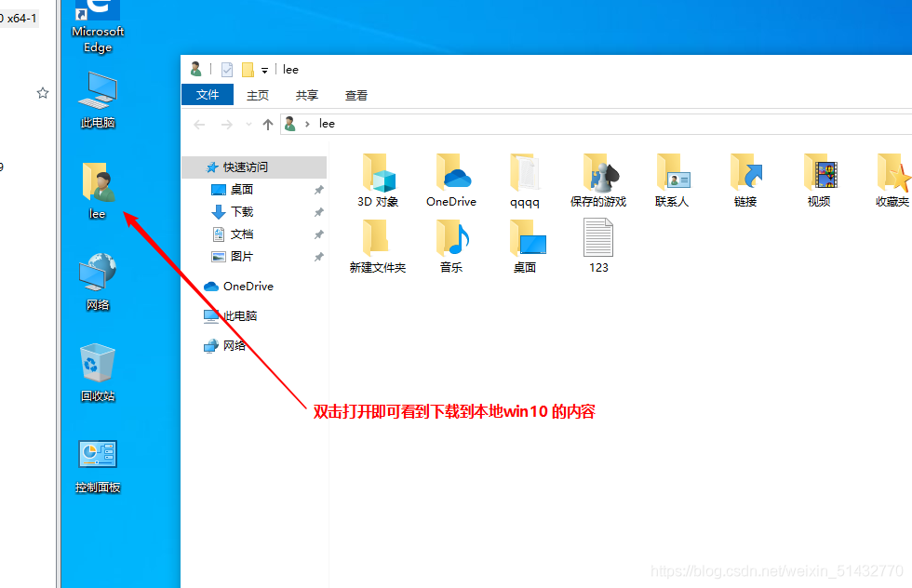This screenshot has width=912, height=588.
Task: Select the 此电脑 desktop icon
Action: coord(97,100)
